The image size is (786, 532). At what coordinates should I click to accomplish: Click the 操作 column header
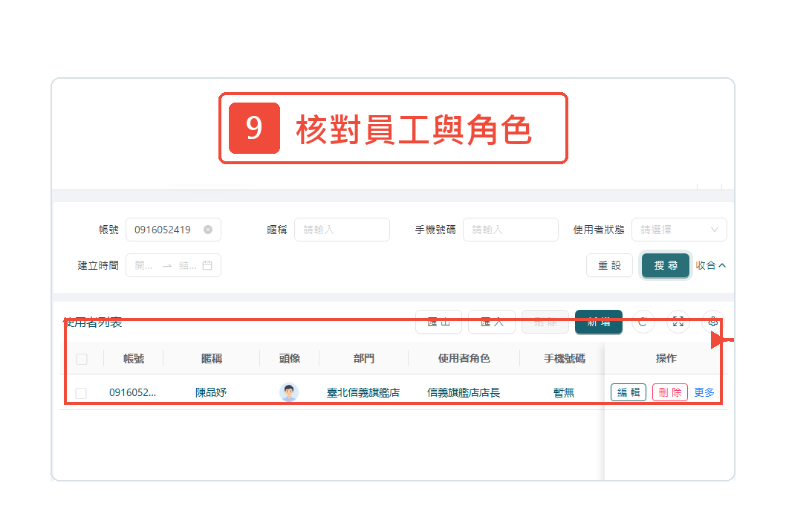(666, 359)
